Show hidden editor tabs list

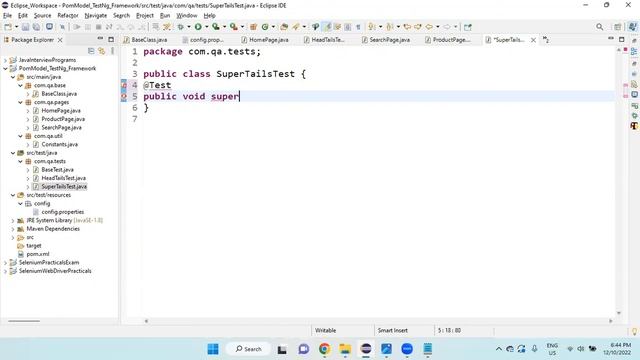coord(546,40)
